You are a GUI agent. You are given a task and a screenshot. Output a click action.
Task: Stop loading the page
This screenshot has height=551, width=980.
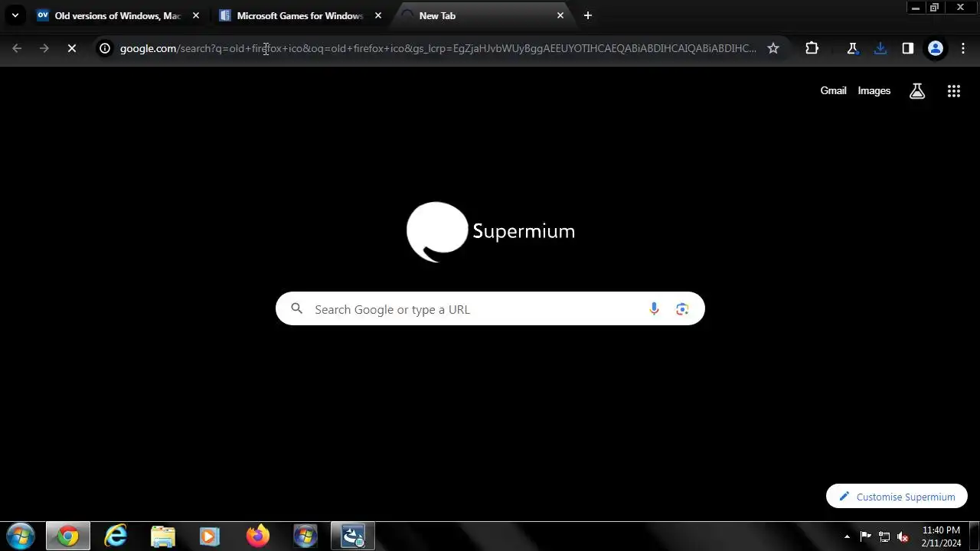point(72,48)
